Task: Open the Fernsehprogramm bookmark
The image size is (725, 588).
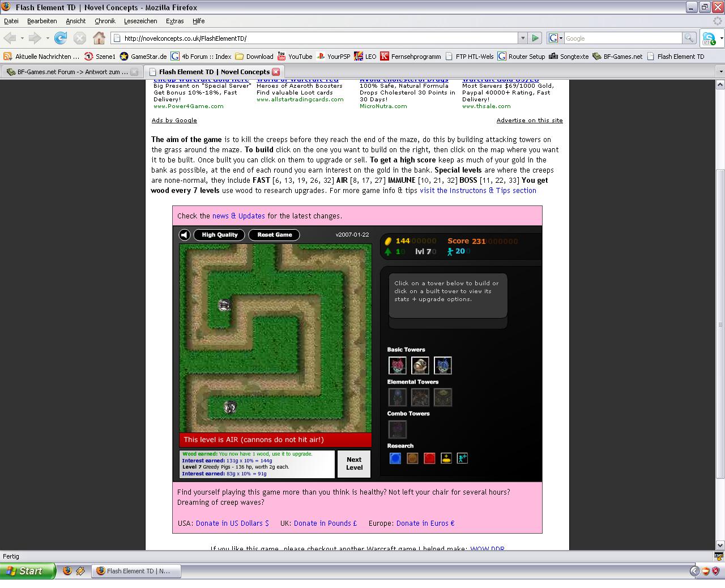Action: [411, 56]
